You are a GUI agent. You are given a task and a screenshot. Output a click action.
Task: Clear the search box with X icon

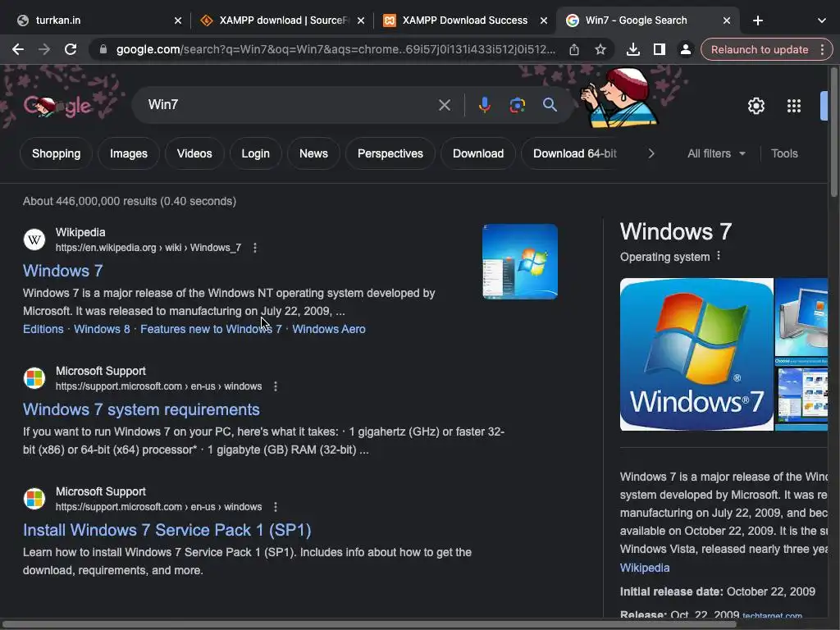click(444, 104)
